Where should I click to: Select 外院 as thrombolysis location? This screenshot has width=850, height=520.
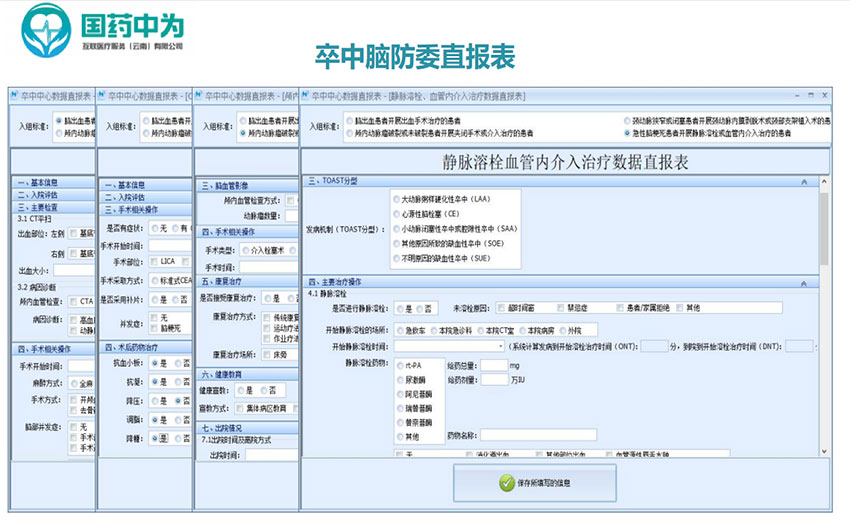[x=563, y=330]
